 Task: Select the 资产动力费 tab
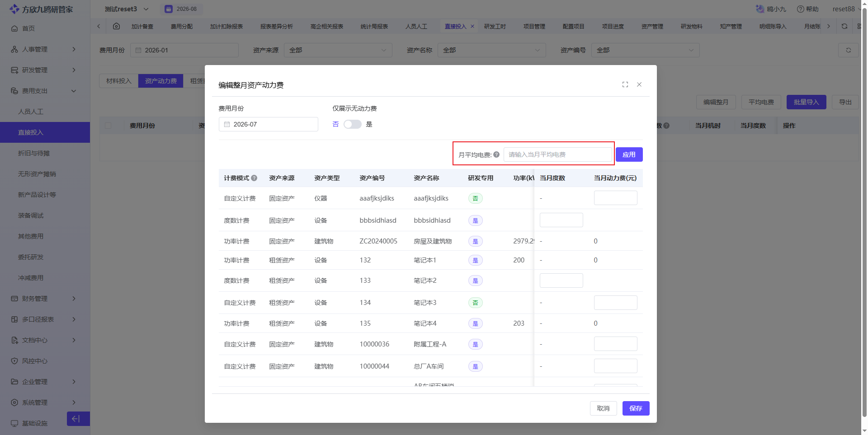[x=161, y=81]
